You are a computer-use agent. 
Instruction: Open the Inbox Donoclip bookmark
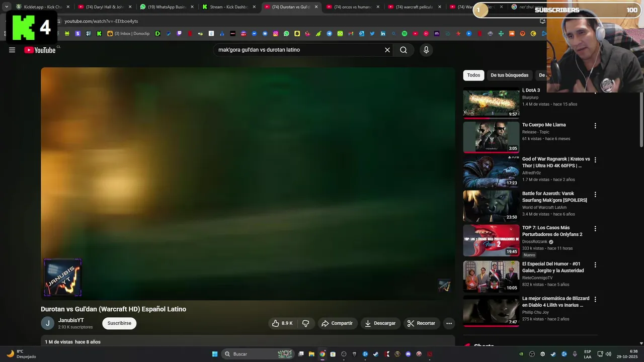pos(128,34)
